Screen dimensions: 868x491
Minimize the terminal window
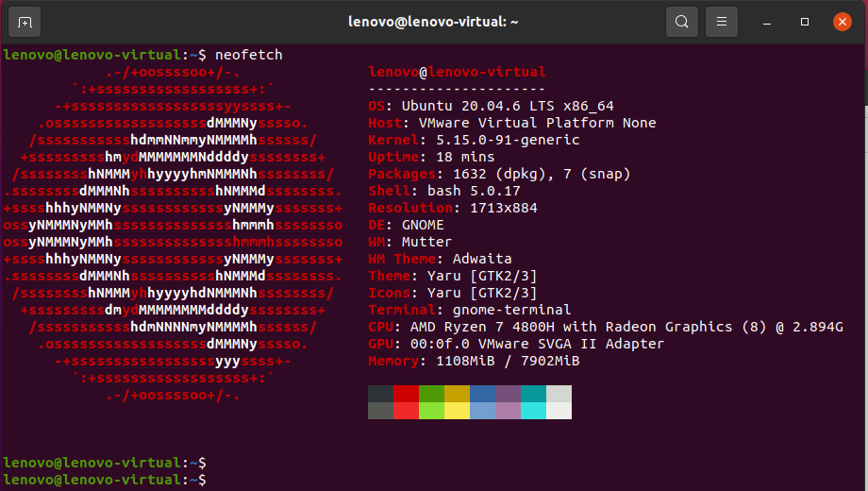tap(767, 22)
